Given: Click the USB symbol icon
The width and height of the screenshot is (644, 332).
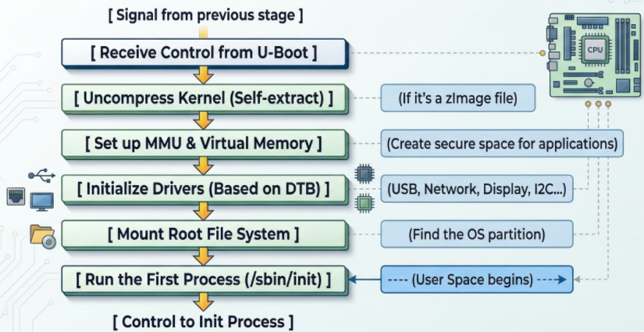Looking at the screenshot, I should pos(41,174).
